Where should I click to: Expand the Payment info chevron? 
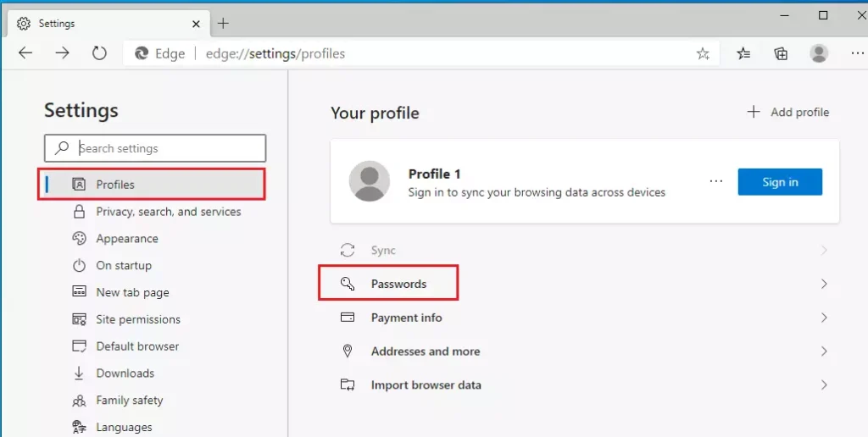click(x=824, y=318)
